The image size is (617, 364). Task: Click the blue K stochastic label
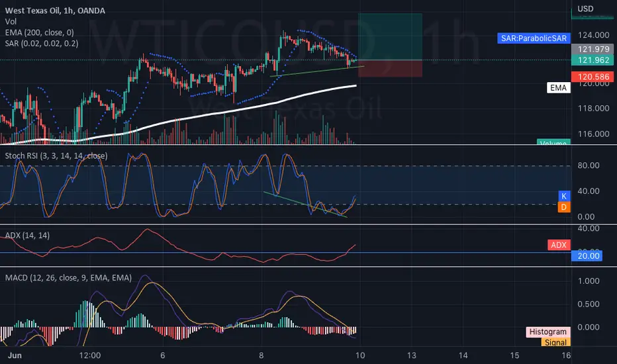point(564,196)
